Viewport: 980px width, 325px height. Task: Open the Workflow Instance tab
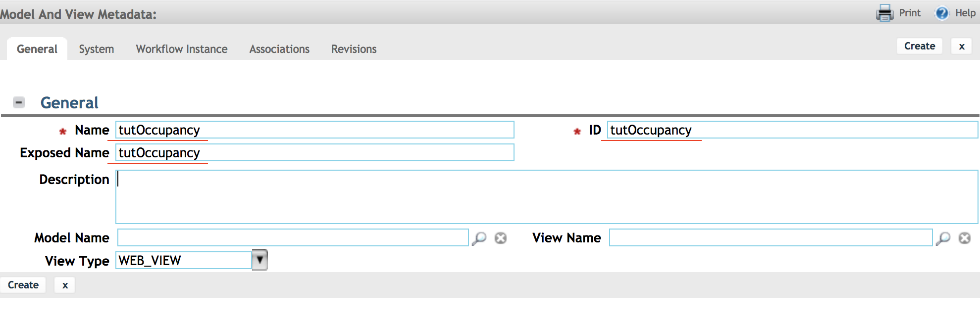click(182, 49)
